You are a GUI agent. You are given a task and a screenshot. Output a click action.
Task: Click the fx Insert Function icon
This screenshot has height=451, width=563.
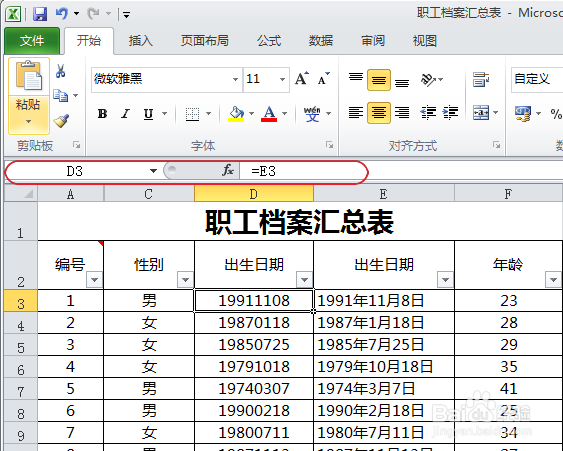pyautogui.click(x=228, y=170)
